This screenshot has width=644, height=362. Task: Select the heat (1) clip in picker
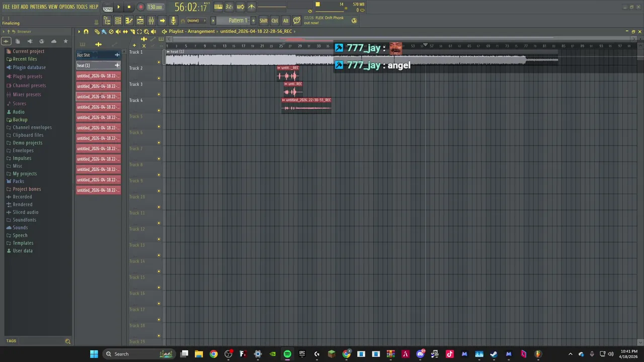pos(98,65)
